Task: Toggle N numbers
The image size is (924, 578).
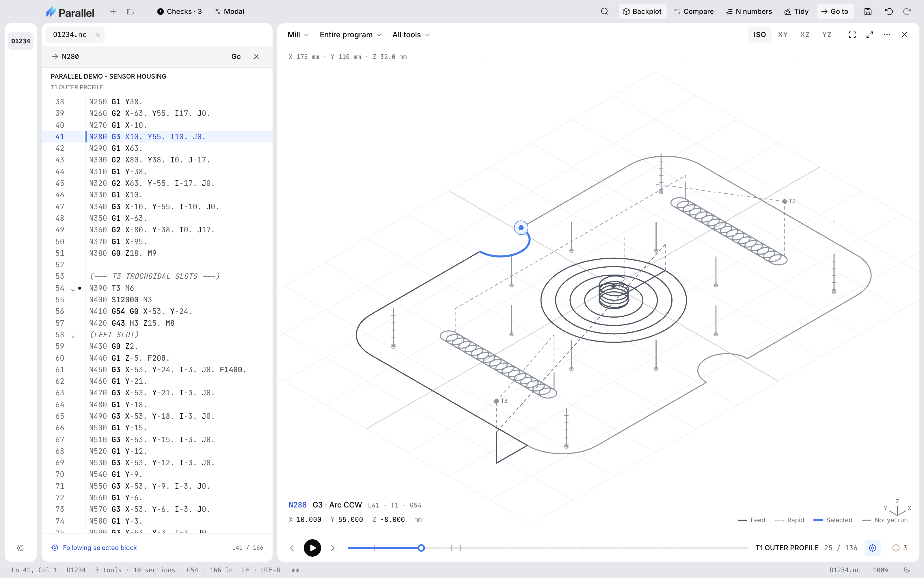Action: pos(749,12)
